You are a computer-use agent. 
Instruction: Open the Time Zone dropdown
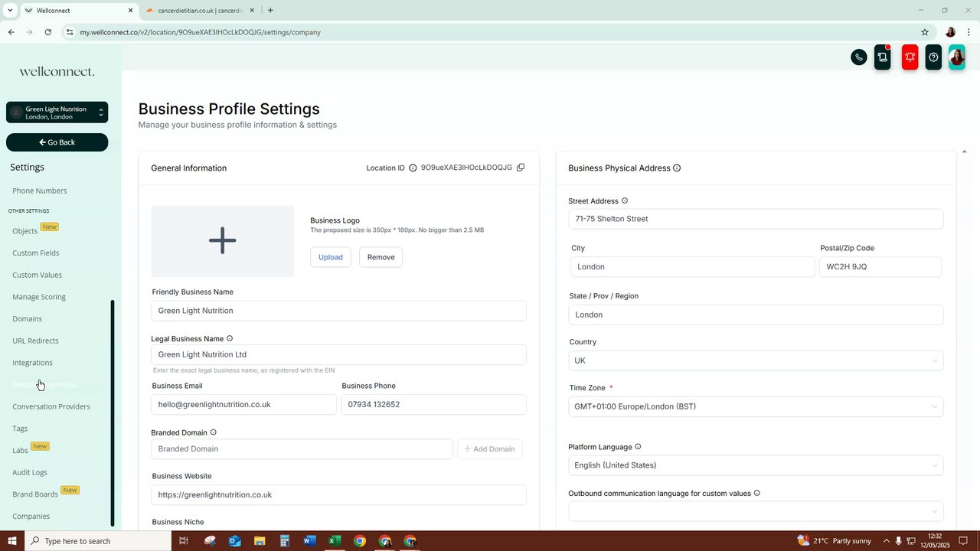pyautogui.click(x=756, y=406)
